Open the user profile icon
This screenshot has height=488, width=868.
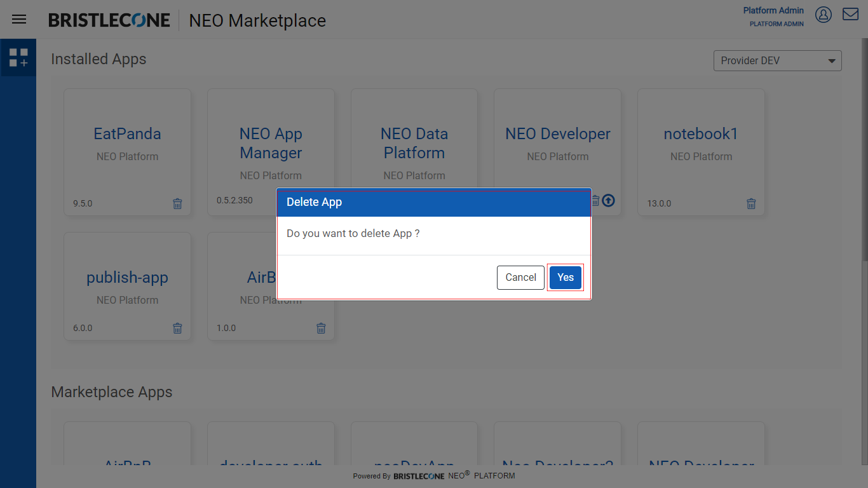point(824,15)
